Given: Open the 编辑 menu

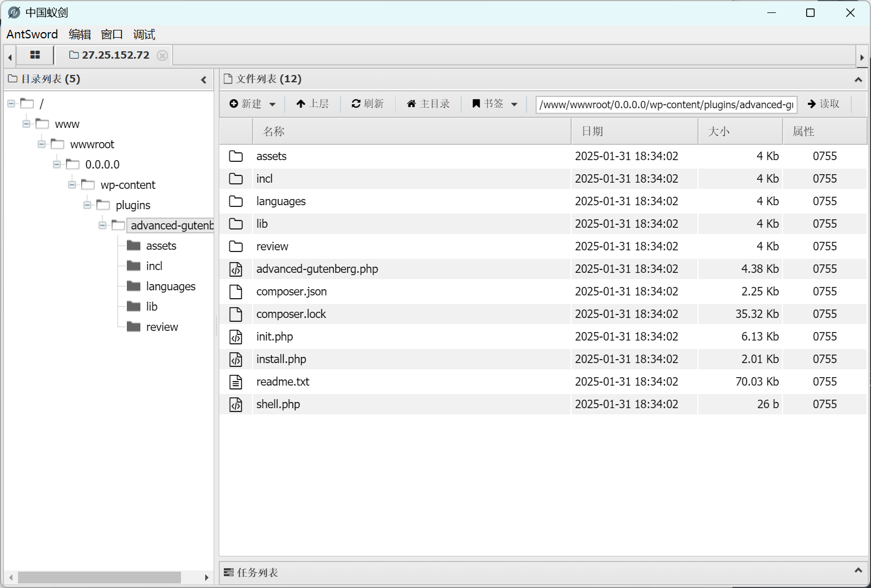Looking at the screenshot, I should tap(79, 34).
